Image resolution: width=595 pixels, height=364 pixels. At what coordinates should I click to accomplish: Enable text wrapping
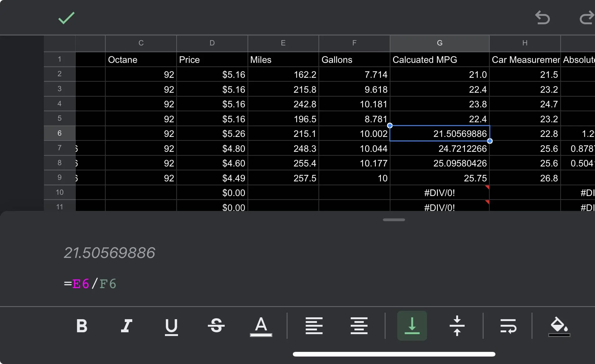coord(508,326)
